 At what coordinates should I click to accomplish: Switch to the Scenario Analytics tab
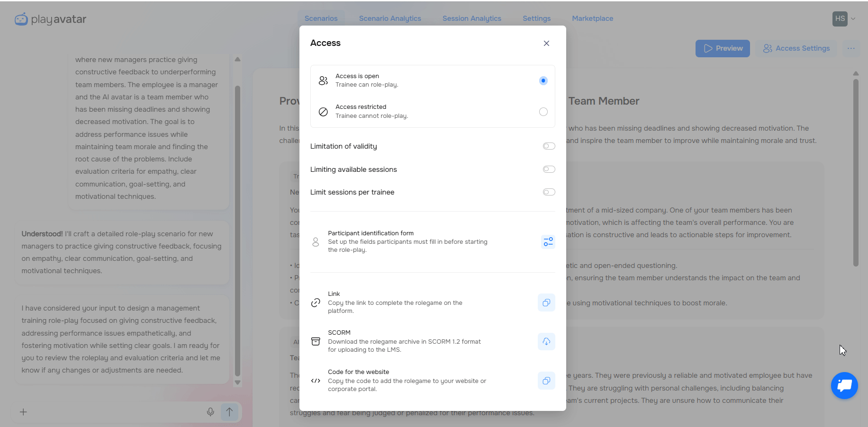pyautogui.click(x=389, y=18)
